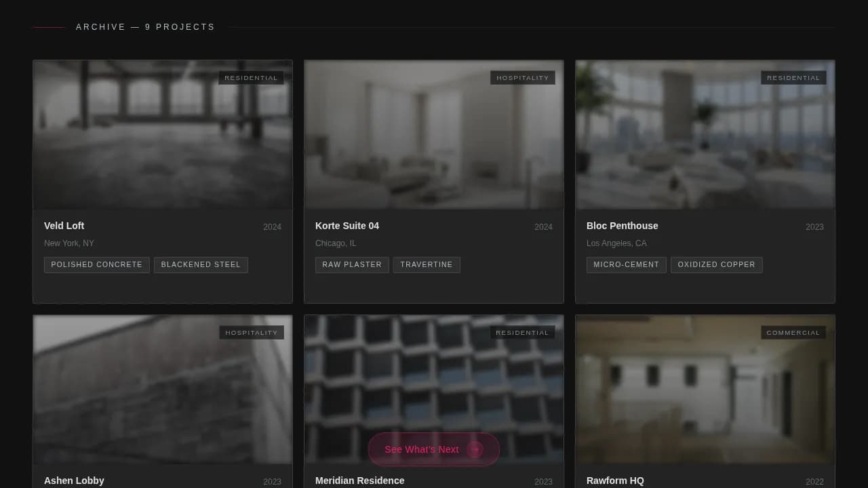This screenshot has height=488, width=868.
Task: Click the Residential badge on Veld Loft
Action: [252, 78]
